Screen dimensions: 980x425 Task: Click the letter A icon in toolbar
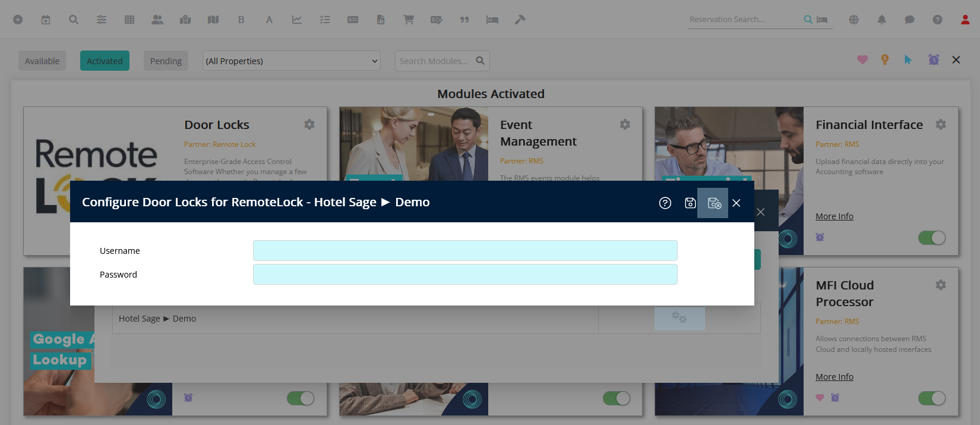click(269, 20)
